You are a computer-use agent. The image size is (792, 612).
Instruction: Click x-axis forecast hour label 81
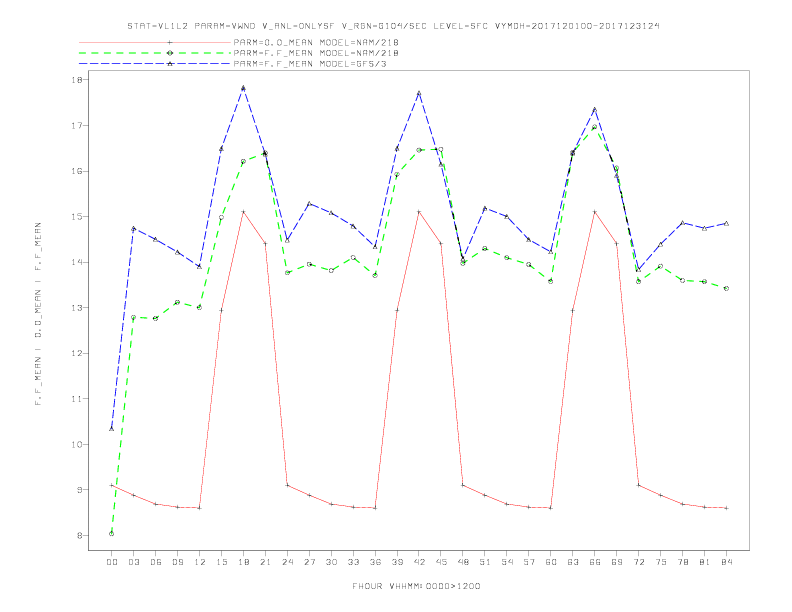[x=705, y=562]
